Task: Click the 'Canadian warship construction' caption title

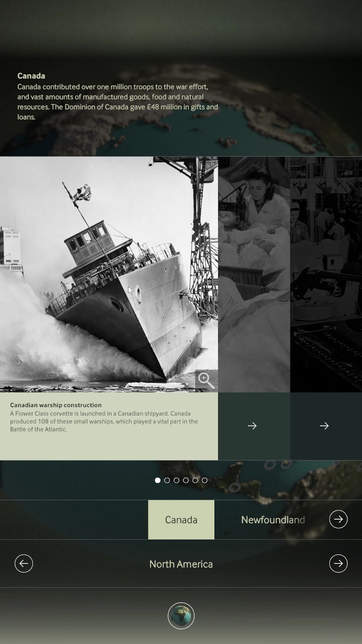Action: (x=56, y=405)
